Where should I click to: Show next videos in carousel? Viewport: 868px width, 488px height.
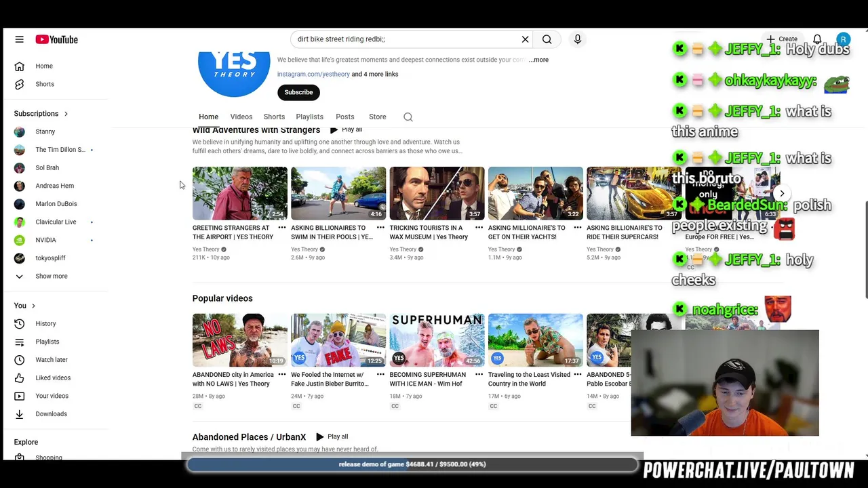coord(782,193)
